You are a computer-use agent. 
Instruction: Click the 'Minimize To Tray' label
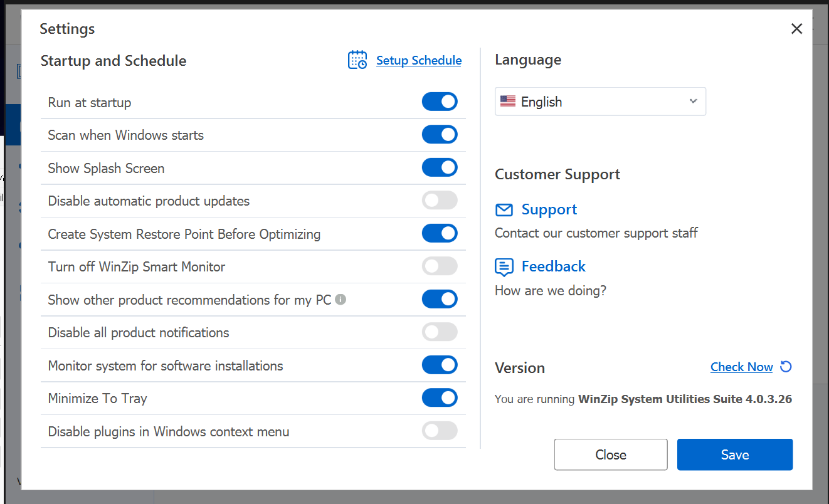click(98, 399)
